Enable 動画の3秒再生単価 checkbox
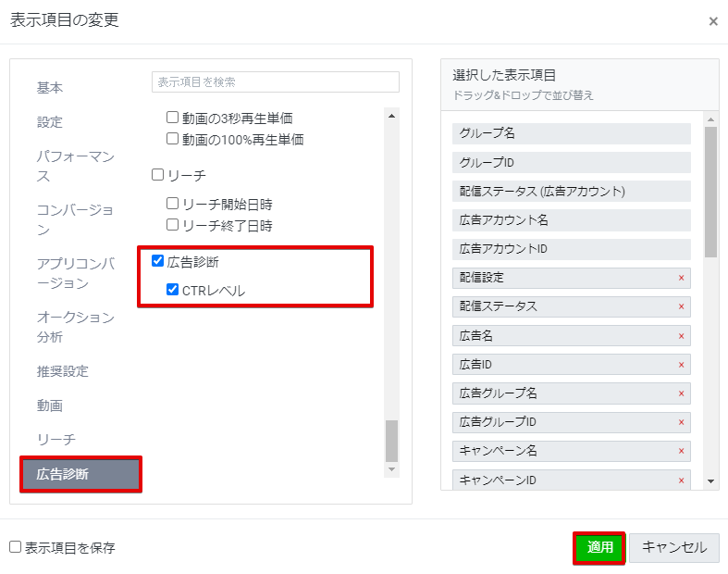728x574 pixels. click(x=172, y=118)
